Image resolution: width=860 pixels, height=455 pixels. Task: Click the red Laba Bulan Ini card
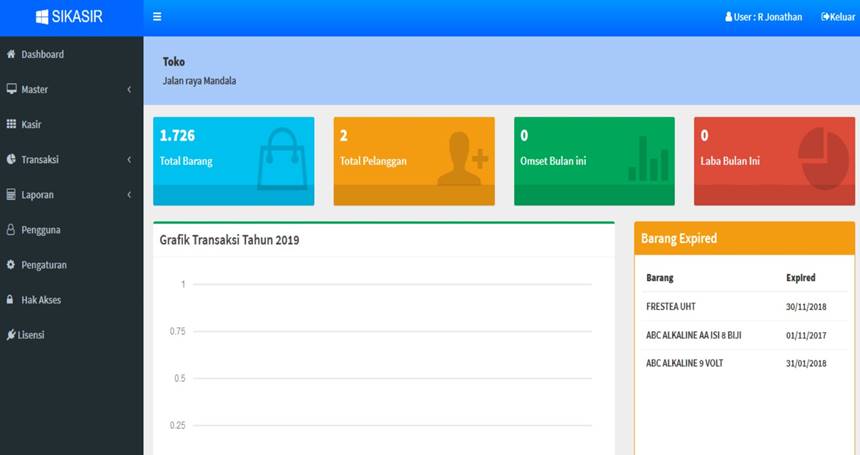[774, 161]
